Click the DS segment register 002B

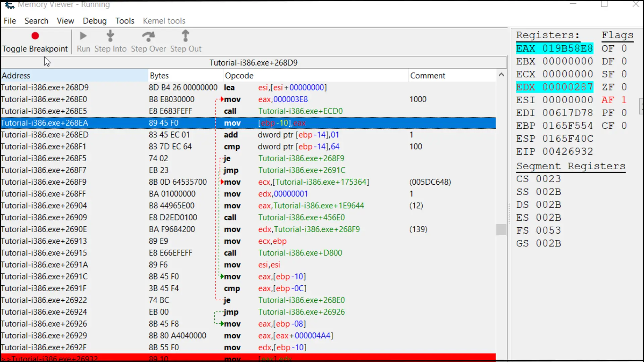coord(539,205)
